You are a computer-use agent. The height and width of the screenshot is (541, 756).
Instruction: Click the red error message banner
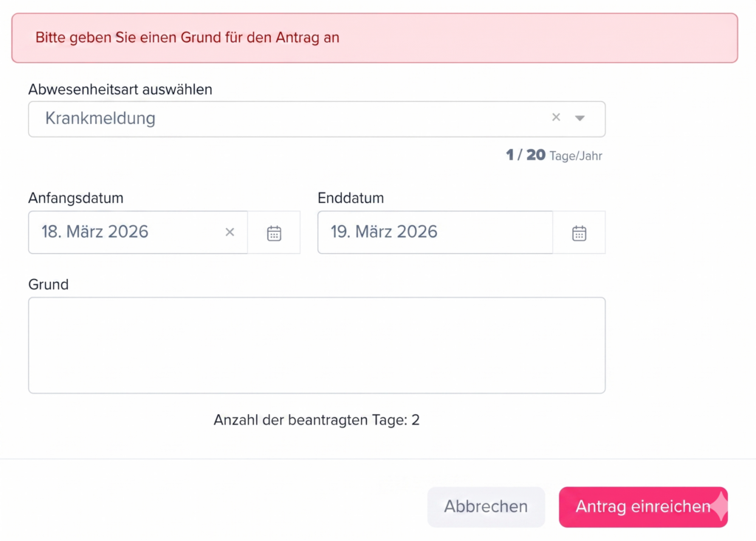coord(375,37)
